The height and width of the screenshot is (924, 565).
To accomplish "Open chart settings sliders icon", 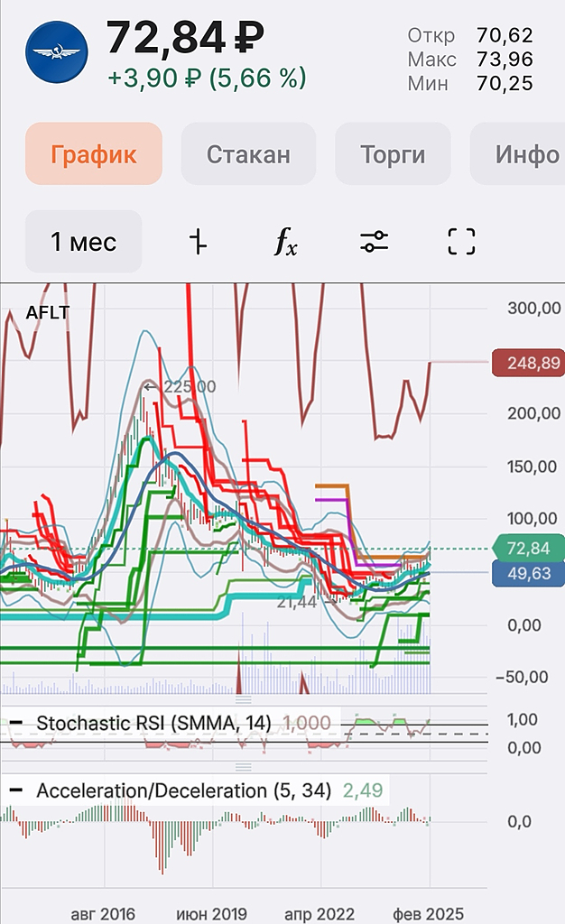I will pyautogui.click(x=375, y=242).
